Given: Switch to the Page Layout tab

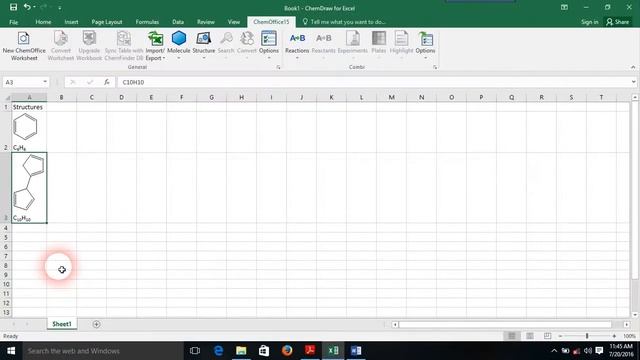Looking at the screenshot, I should coord(107,22).
